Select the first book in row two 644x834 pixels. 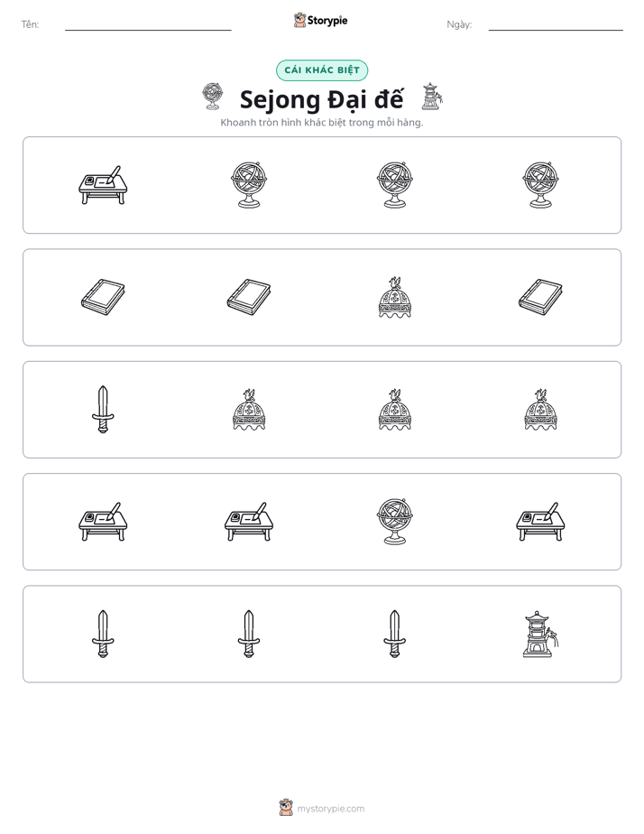[103, 297]
